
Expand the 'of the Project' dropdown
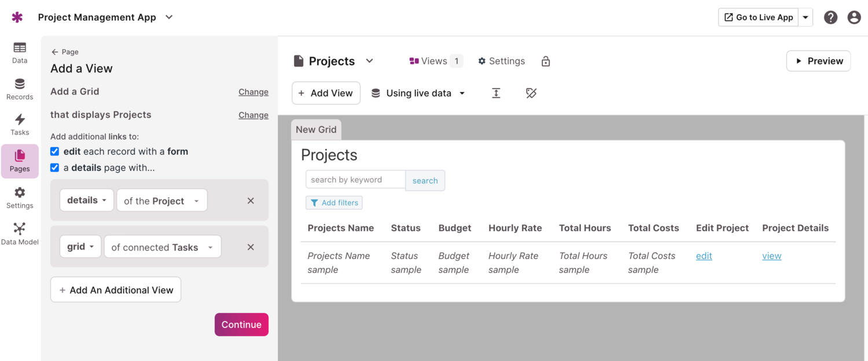[162, 201]
